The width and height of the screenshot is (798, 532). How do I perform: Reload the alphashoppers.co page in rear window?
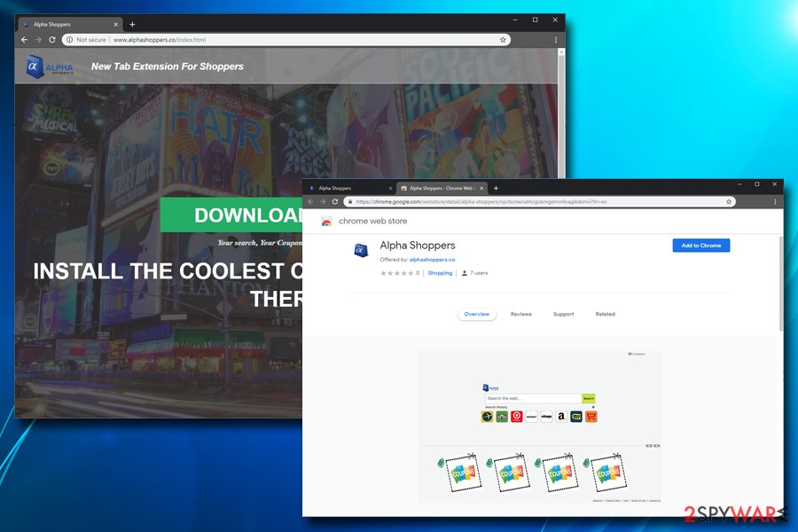pyautogui.click(x=52, y=40)
